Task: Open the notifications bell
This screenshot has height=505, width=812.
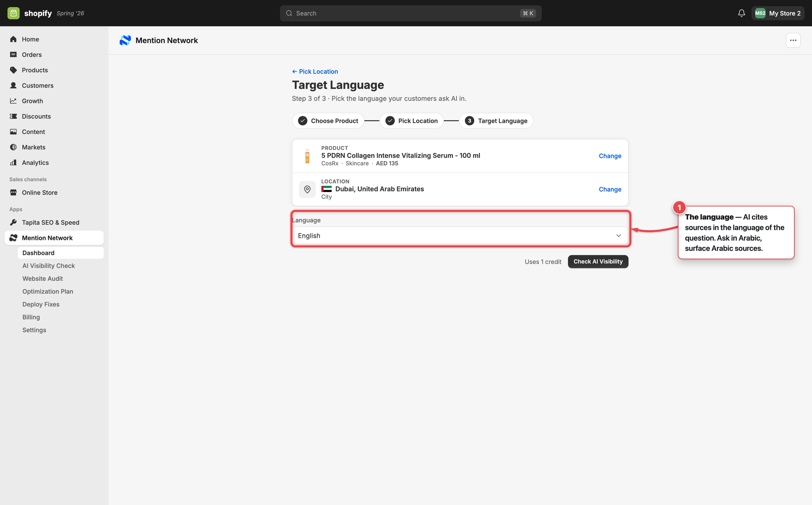Action: tap(741, 13)
